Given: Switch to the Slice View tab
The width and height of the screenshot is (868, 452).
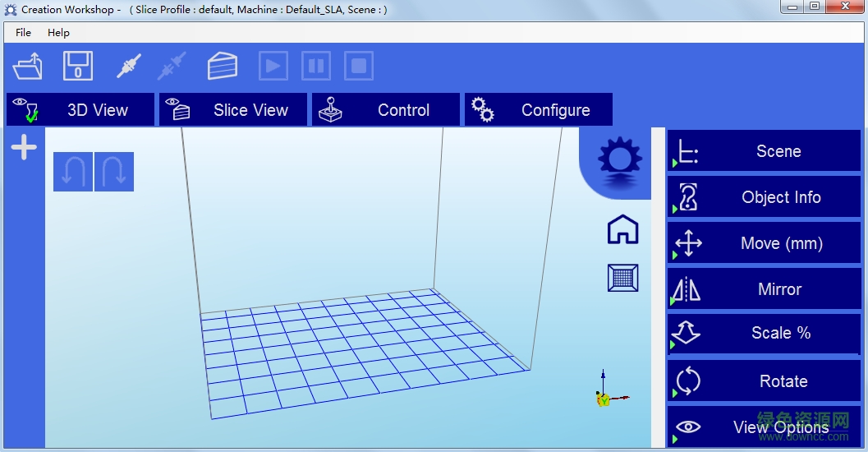Looking at the screenshot, I should pos(233,109).
